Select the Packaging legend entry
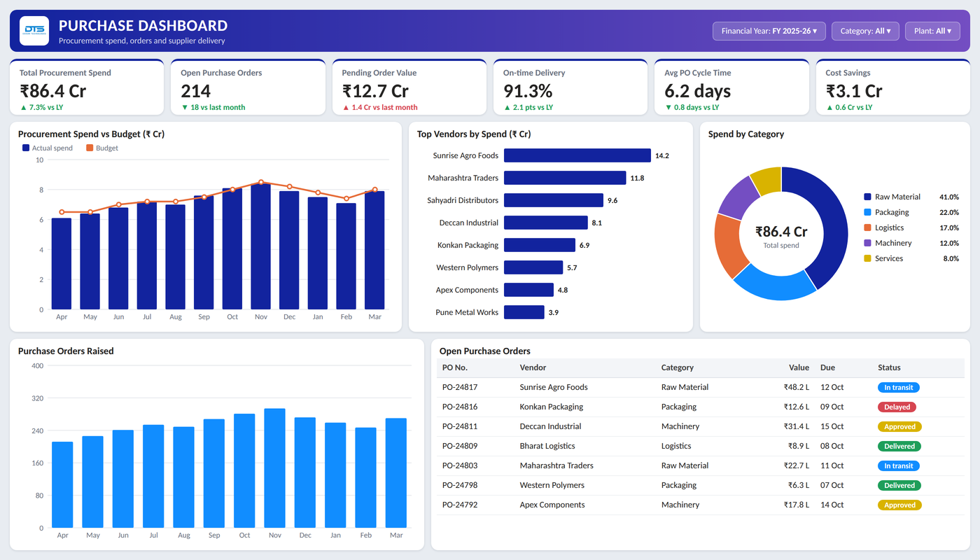 tap(911, 212)
